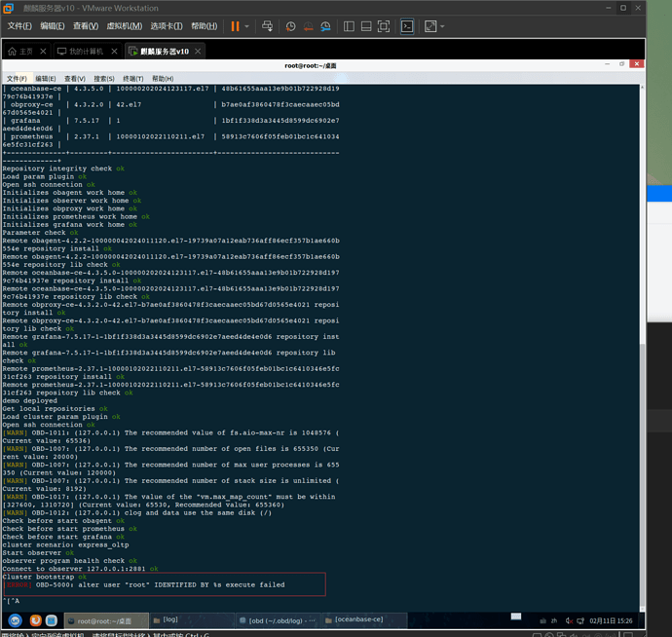This screenshot has height=637, width=672.
Task: Open the blue taskbar app icon beside Firefox
Action: pyautogui.click(x=52, y=620)
